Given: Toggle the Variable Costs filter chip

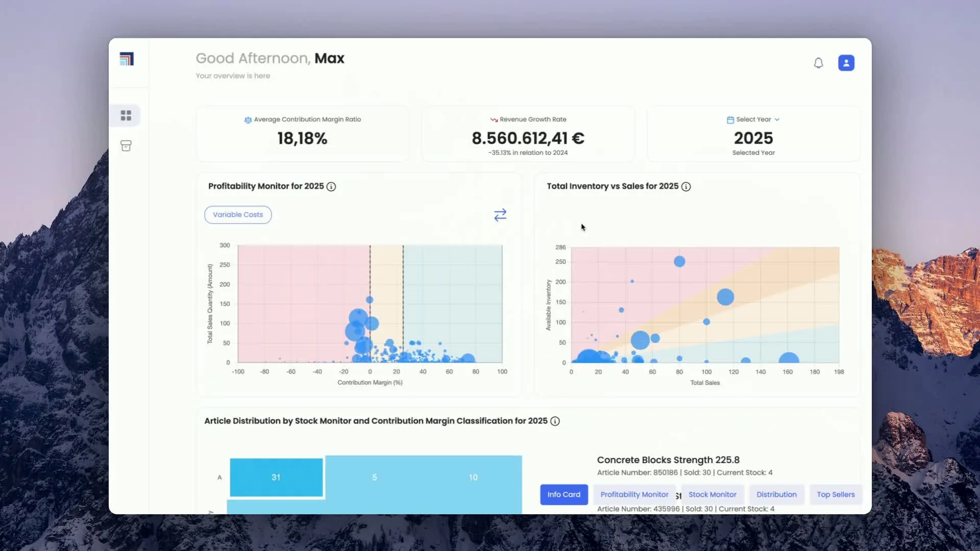Looking at the screenshot, I should pyautogui.click(x=238, y=215).
